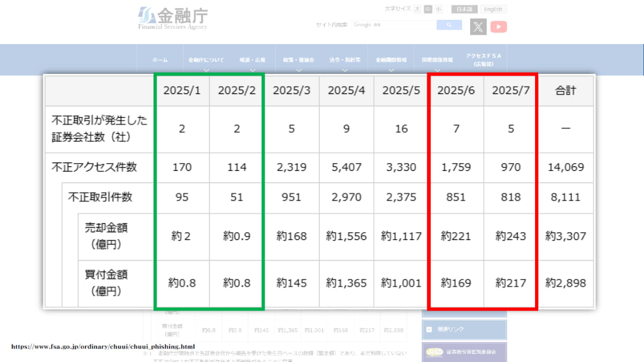This screenshot has height=362, width=644.
Task: Open the 政策・審議会 dropdown
Action: pyautogui.click(x=298, y=60)
